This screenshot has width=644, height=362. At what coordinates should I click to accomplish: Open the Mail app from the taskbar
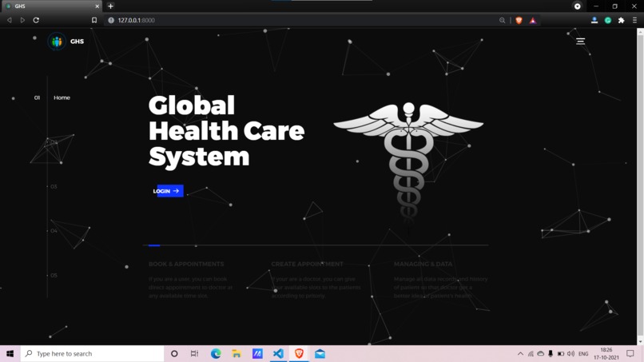pyautogui.click(x=320, y=353)
